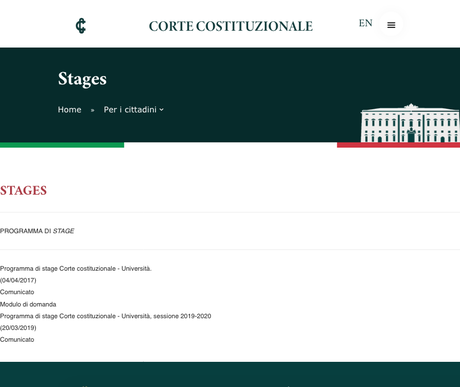Viewport: 460px width, 387px height.
Task: Click the (20/03/2019) date text
Action: click(x=18, y=328)
